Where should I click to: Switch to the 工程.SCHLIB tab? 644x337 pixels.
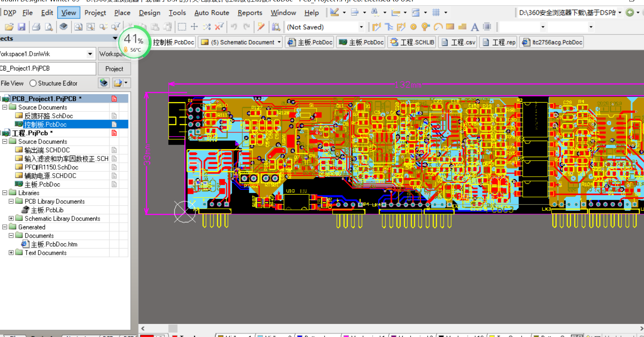point(412,42)
